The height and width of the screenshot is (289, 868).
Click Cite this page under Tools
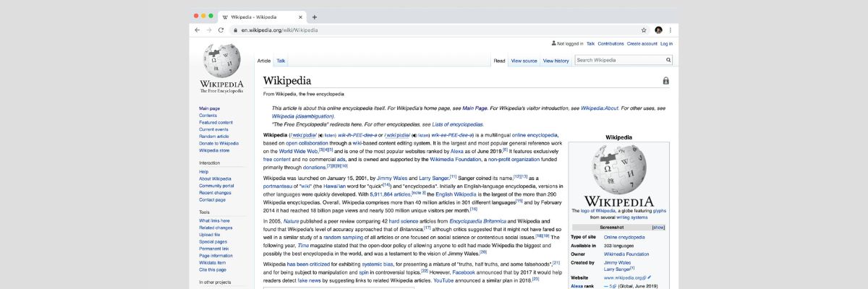pyautogui.click(x=212, y=269)
